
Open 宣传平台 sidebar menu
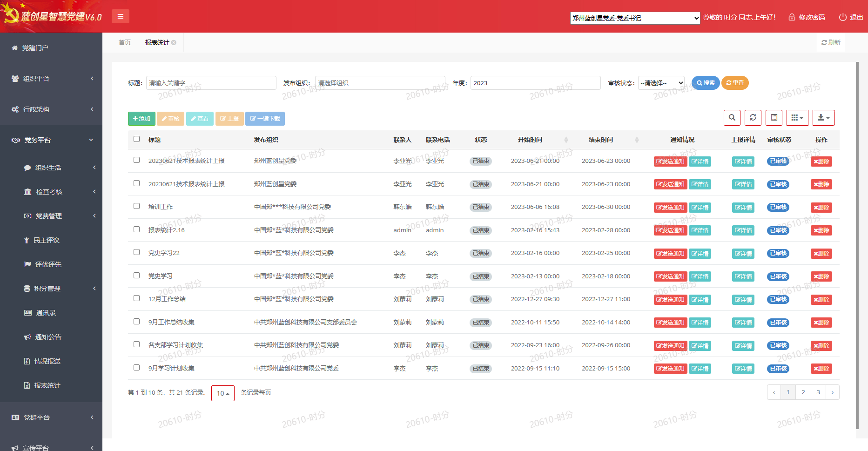51,447
